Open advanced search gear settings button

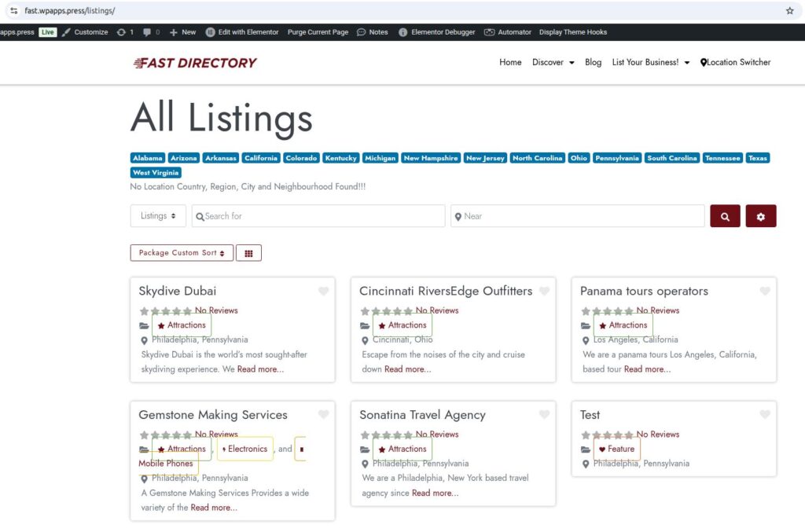coord(760,216)
